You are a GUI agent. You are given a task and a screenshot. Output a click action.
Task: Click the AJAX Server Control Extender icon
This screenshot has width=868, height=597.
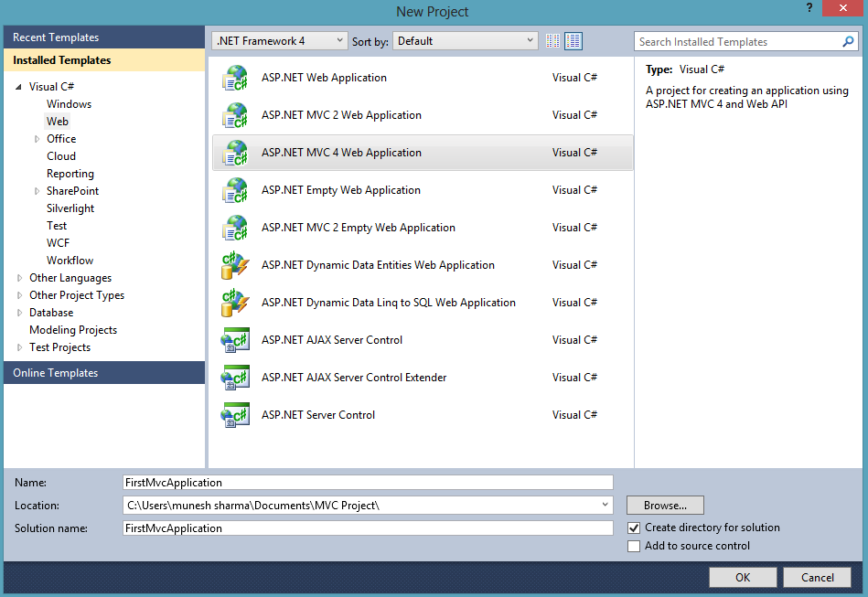[235, 378]
